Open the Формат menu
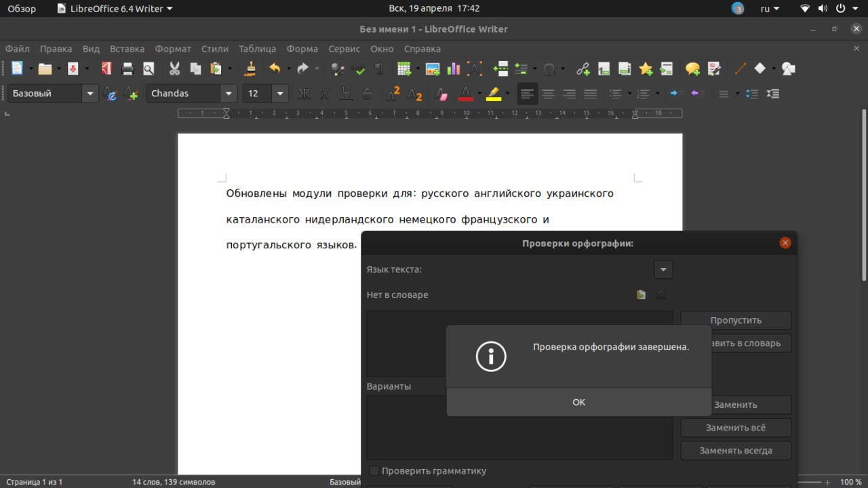The height and width of the screenshot is (488, 868). (173, 49)
